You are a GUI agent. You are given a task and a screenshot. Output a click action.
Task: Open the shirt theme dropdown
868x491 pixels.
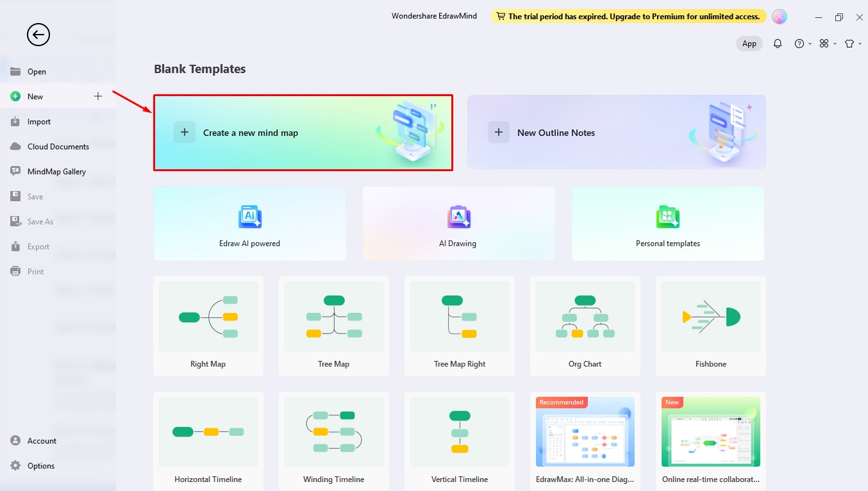tap(853, 44)
